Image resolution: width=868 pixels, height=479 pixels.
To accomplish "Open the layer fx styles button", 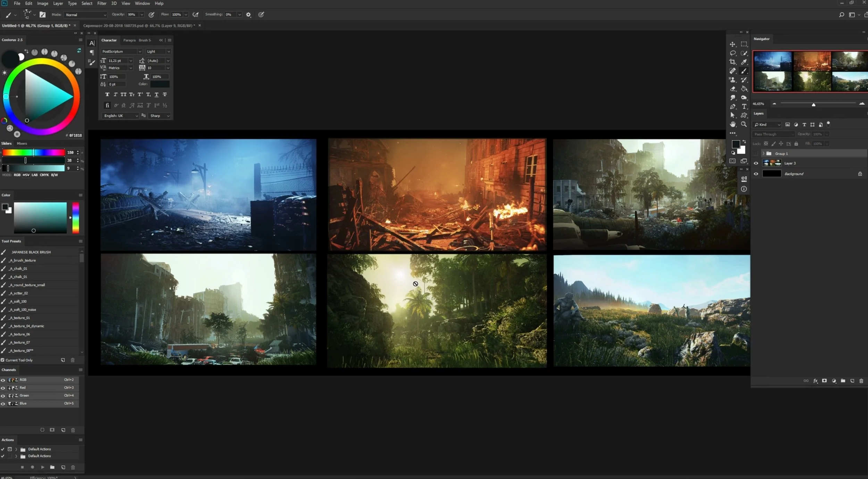I will 816,381.
